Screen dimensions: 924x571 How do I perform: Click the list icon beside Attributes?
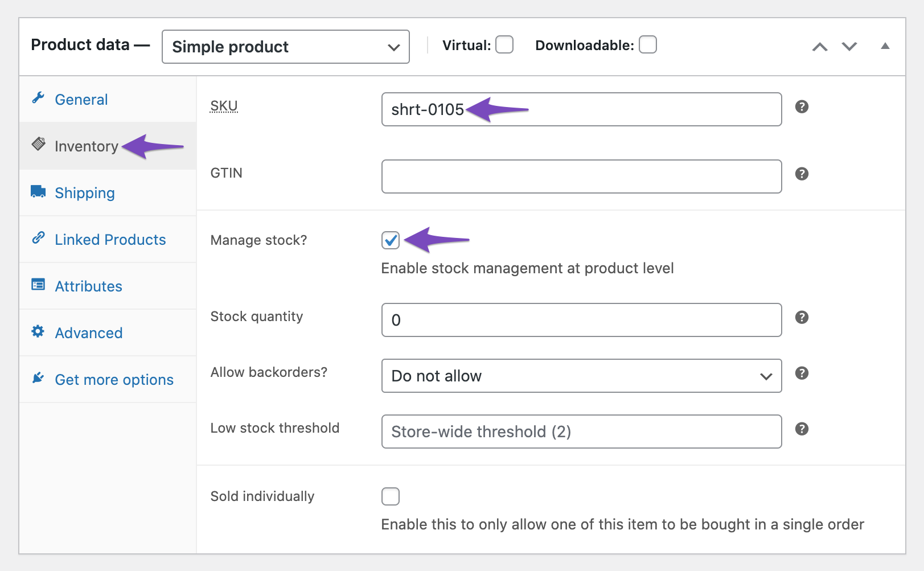[x=38, y=285]
